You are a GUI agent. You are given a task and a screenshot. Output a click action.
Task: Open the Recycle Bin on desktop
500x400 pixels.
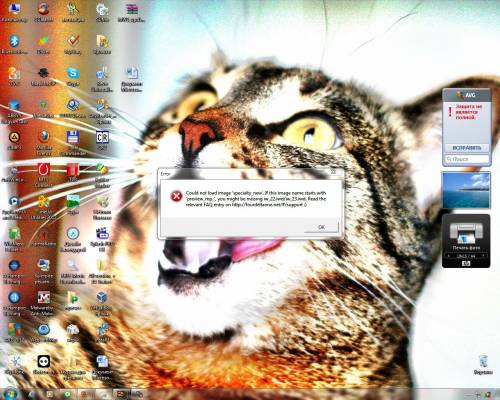pyautogui.click(x=483, y=364)
